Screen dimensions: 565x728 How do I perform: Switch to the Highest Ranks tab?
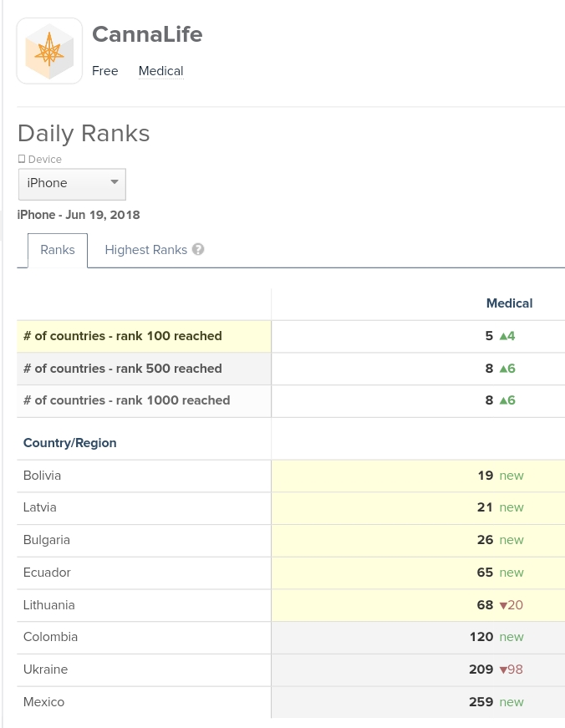click(145, 249)
